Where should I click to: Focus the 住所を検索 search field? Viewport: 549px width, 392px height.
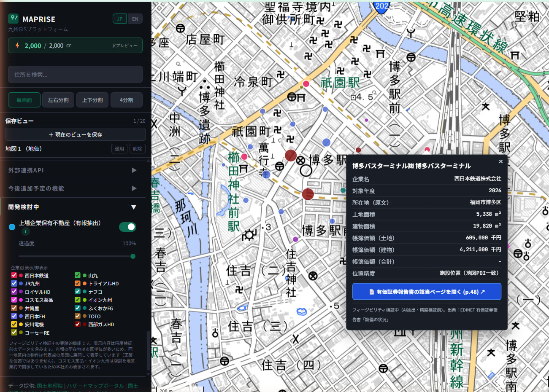pos(75,75)
